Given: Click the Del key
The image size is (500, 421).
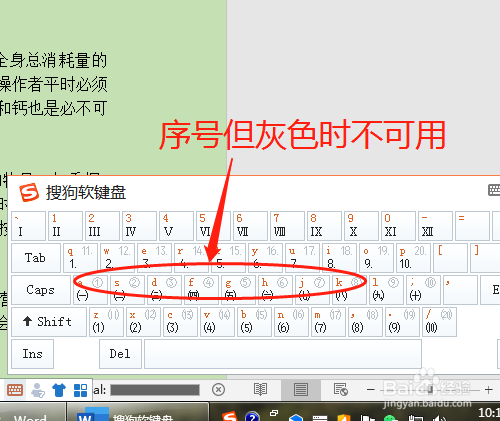Looking at the screenshot, I should (x=120, y=354).
